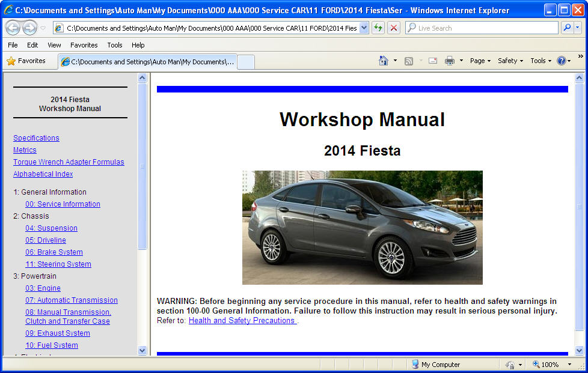The width and height of the screenshot is (588, 373).
Task: Follow the Health and Safety Precautions link
Action: point(242,321)
